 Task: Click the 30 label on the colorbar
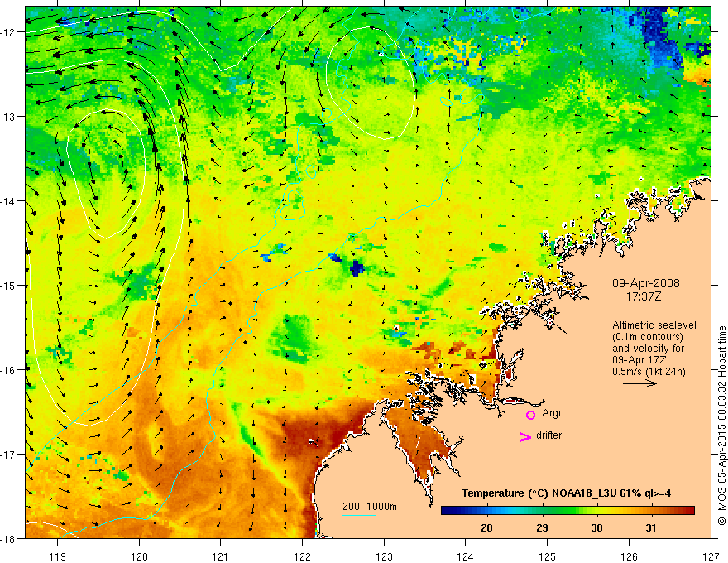596,527
